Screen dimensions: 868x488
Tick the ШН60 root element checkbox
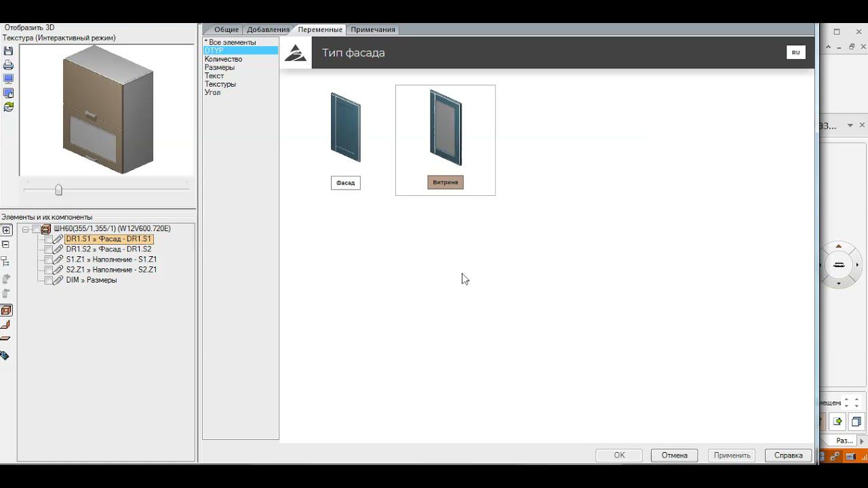pyautogui.click(x=37, y=229)
